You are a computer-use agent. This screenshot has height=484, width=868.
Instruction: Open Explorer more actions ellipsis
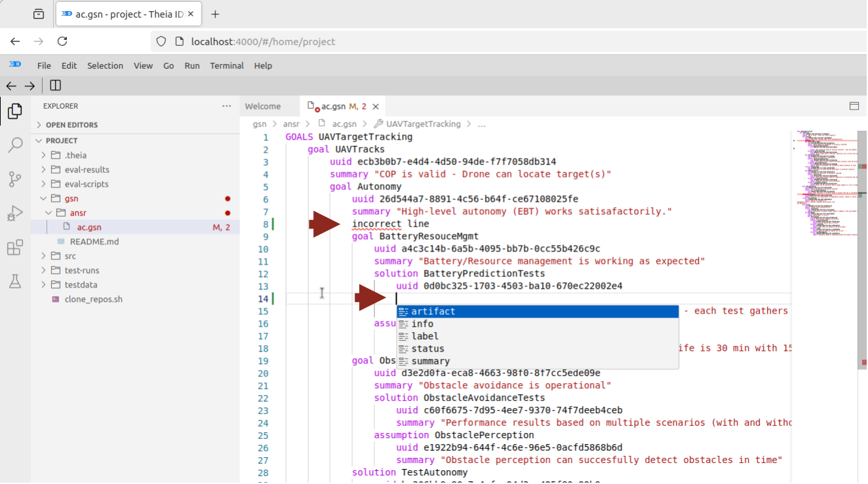226,106
